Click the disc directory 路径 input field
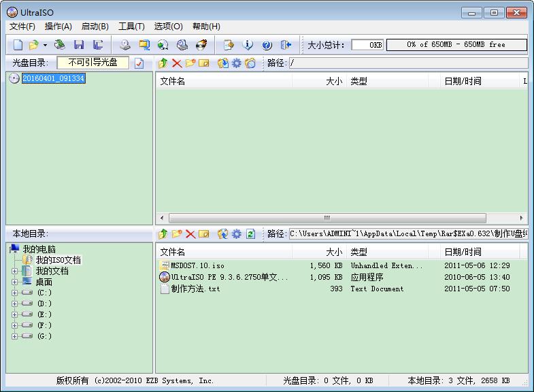 408,63
